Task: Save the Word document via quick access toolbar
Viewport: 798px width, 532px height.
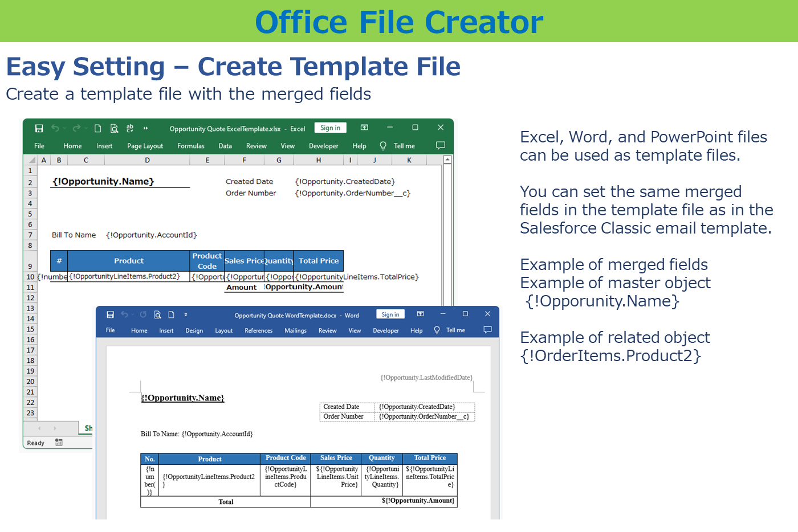Action: (111, 314)
